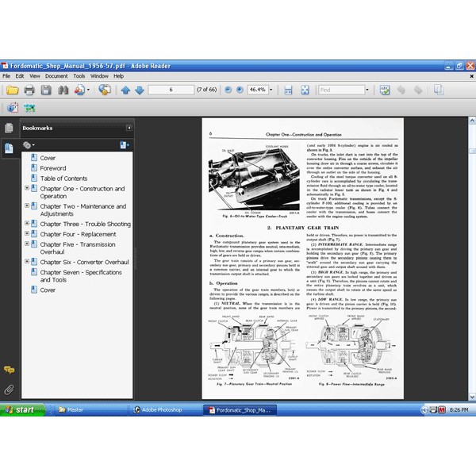Open the Foreword bookmark
The image size is (476, 476).
pyautogui.click(x=53, y=168)
